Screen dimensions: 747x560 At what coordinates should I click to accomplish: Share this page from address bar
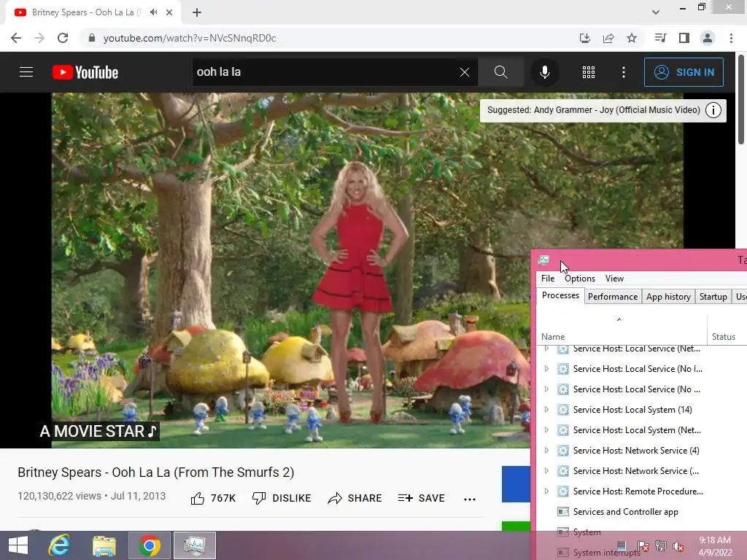point(608,38)
